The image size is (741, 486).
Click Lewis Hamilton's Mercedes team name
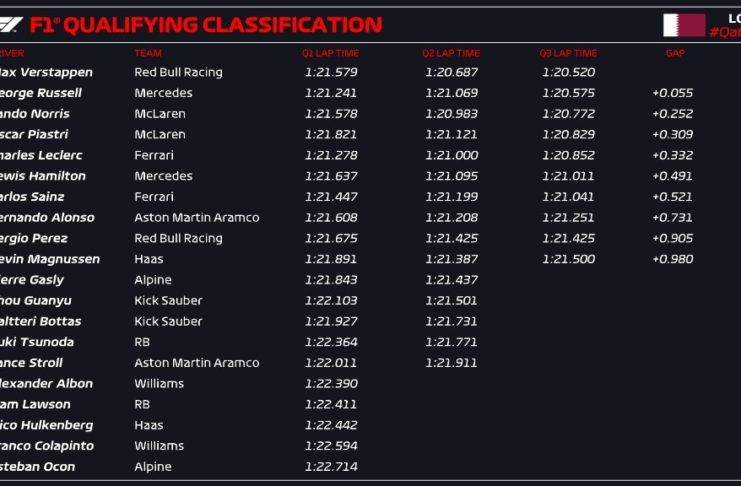tap(163, 176)
